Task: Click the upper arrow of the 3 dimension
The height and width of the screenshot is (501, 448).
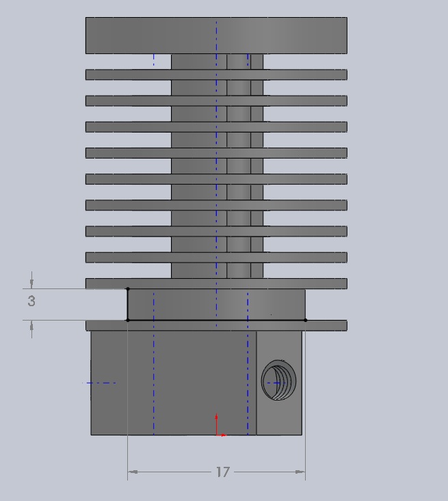Action: [x=31, y=282]
